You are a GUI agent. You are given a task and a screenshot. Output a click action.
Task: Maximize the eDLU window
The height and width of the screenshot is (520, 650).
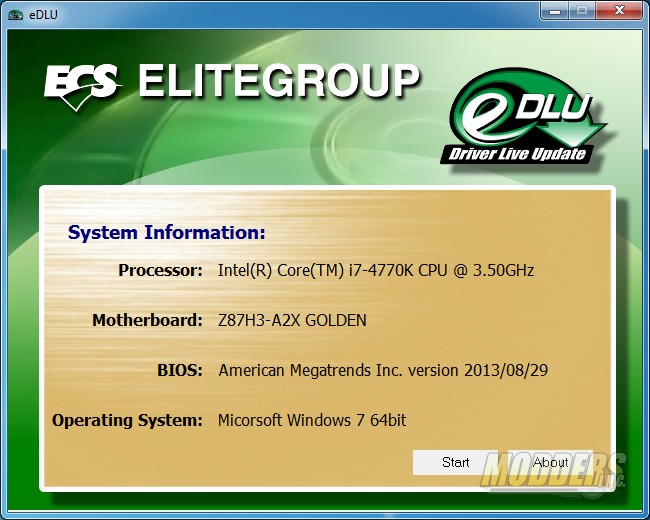[582, 10]
